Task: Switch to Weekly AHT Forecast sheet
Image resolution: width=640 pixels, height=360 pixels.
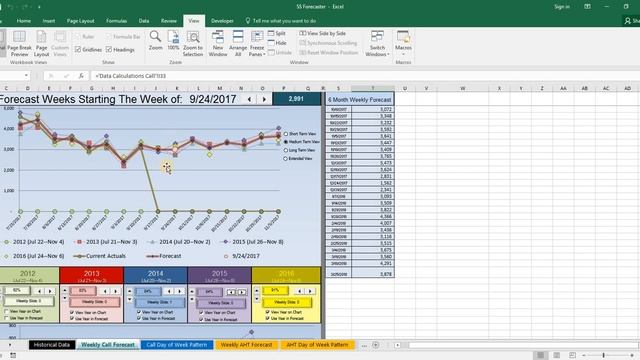Action: pos(246,345)
